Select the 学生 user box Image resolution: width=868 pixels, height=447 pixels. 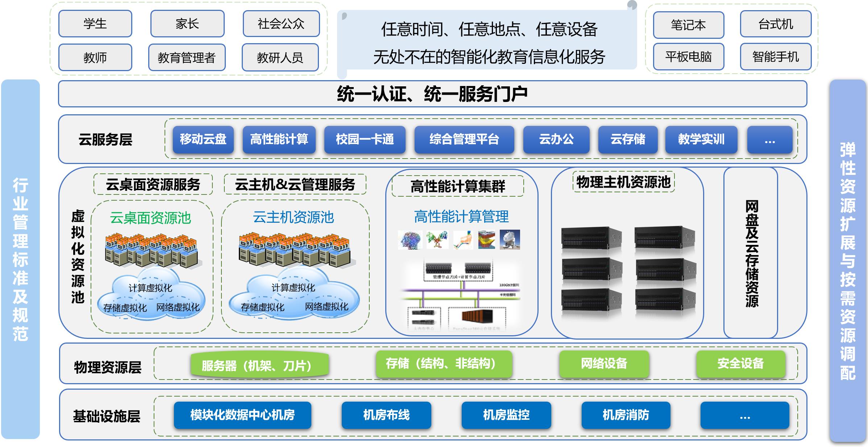95,24
